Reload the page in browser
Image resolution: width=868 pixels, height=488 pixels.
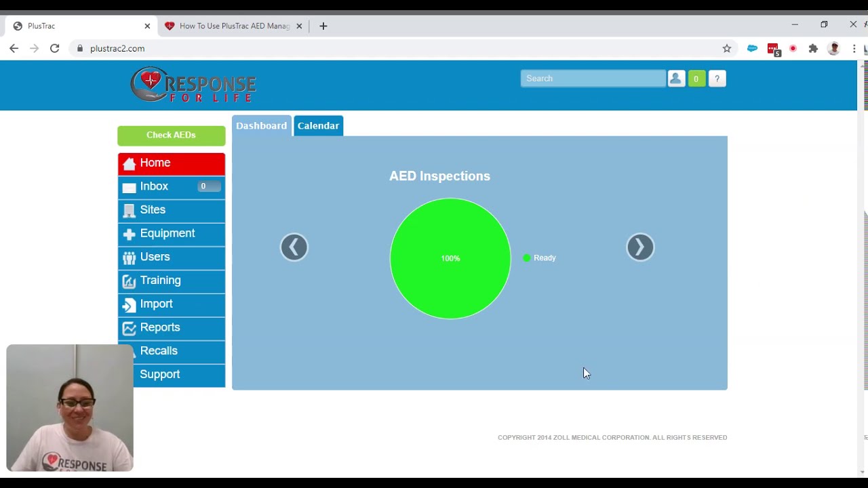pyautogui.click(x=54, y=48)
